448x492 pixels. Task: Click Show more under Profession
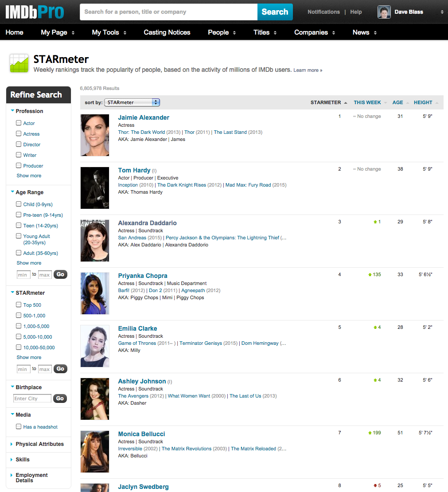tap(29, 176)
